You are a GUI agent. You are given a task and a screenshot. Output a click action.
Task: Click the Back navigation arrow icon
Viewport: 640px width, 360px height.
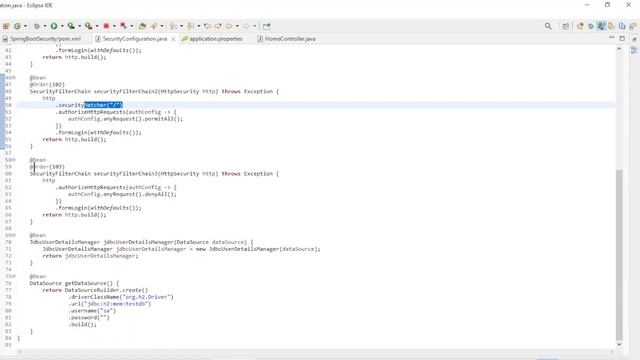click(x=229, y=26)
